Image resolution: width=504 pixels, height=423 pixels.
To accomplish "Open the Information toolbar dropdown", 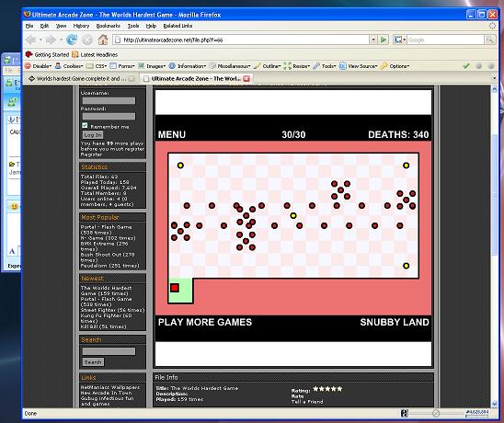I will [188, 66].
